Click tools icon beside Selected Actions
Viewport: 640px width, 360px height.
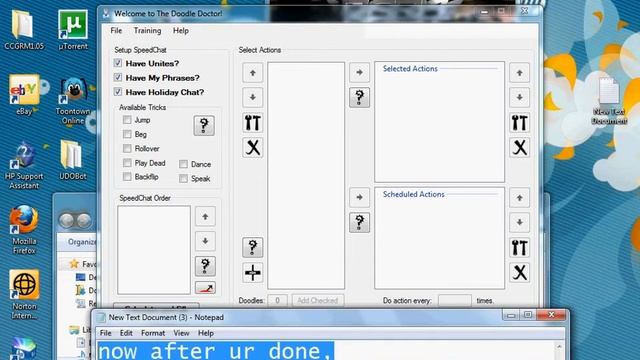pyautogui.click(x=519, y=123)
